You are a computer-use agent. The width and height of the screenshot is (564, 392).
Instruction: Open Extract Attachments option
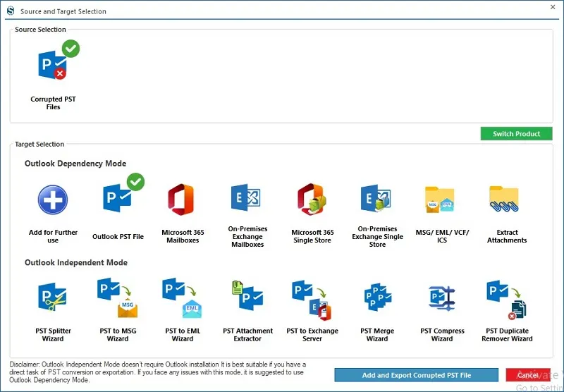pos(504,199)
